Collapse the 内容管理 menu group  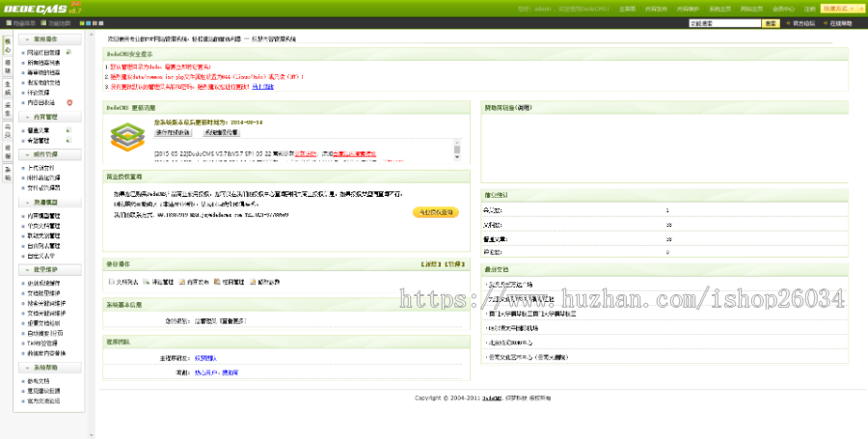coord(50,117)
